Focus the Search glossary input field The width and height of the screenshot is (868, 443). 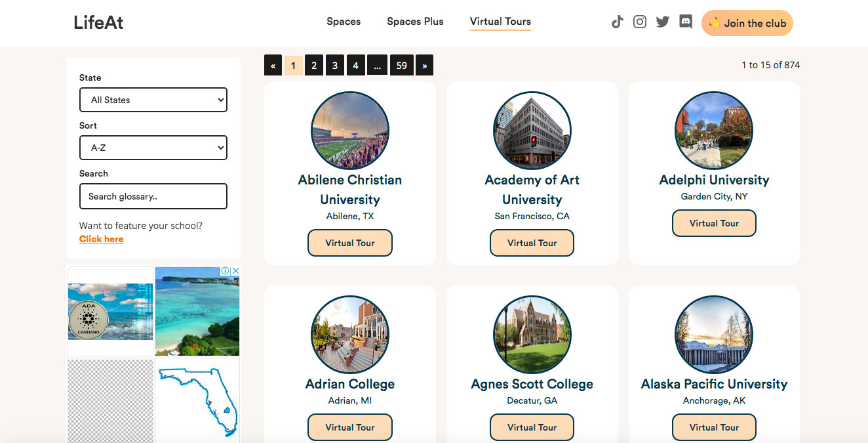153,196
